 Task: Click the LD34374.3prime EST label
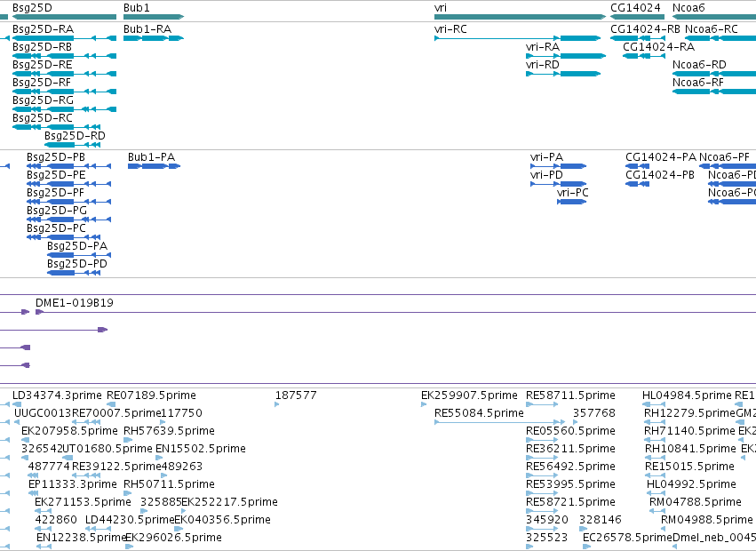(58, 395)
